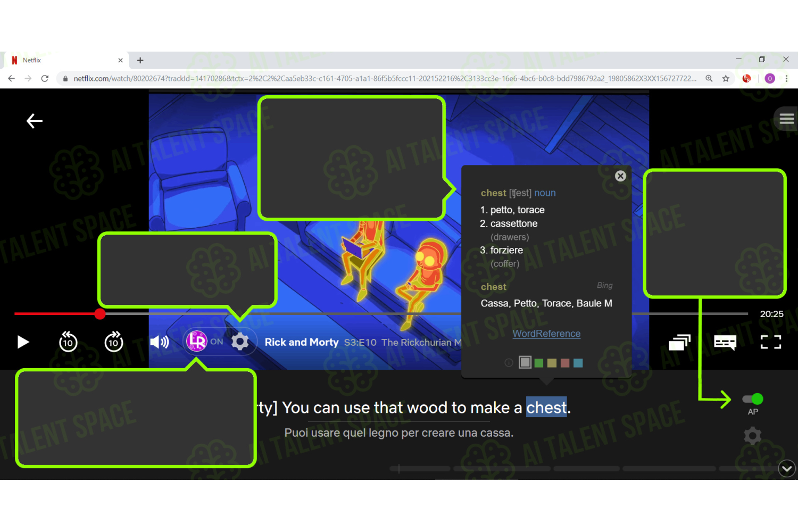Open Language Reactor settings gear in player bar
The height and width of the screenshot is (532, 798).
click(240, 342)
